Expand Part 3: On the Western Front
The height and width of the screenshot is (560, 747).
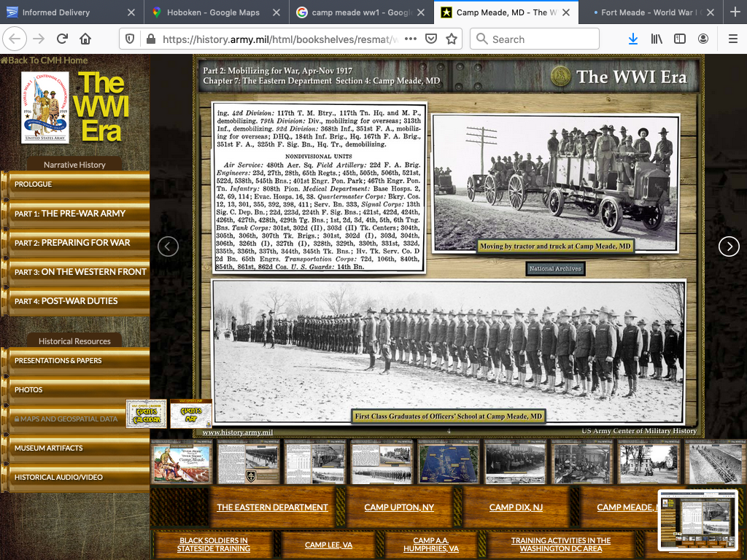(80, 272)
